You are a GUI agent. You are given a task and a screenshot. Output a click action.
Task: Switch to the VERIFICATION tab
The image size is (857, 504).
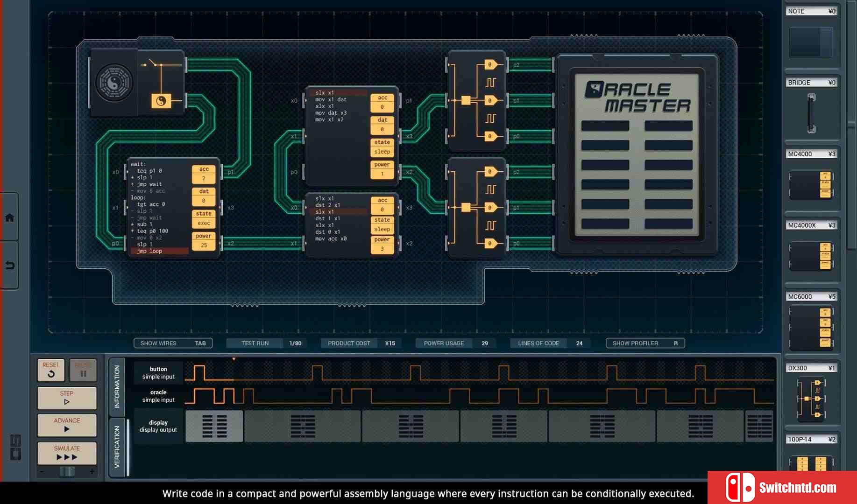[117, 447]
